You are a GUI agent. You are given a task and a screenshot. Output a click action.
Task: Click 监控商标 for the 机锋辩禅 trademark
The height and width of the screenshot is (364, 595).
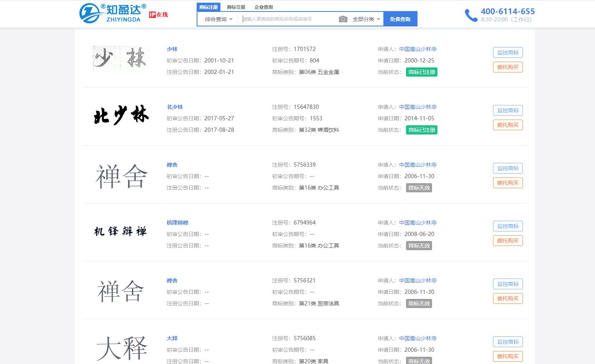pos(508,226)
